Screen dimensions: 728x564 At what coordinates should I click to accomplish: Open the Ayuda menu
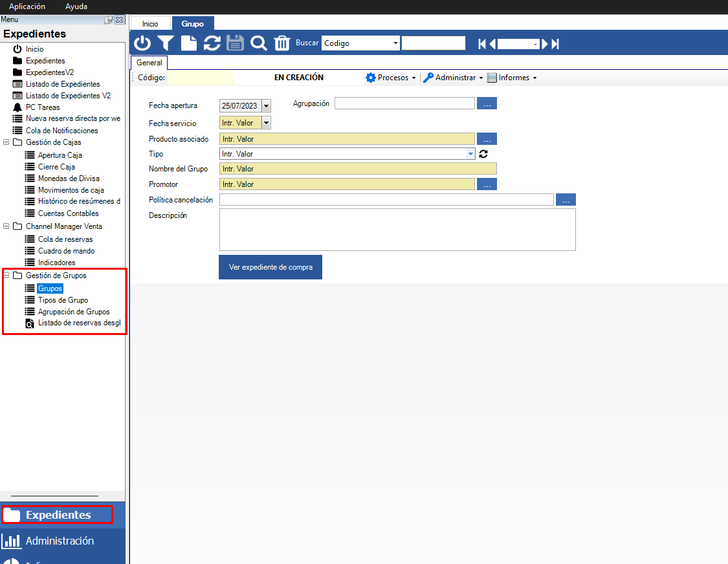coord(76,6)
